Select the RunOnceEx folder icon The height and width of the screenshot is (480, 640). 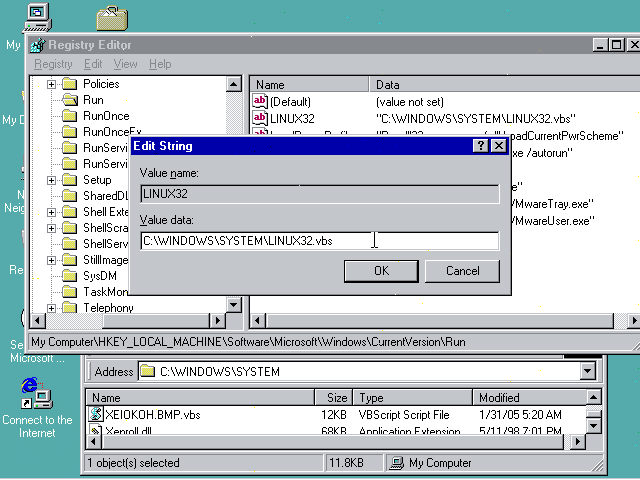pyautogui.click(x=70, y=132)
